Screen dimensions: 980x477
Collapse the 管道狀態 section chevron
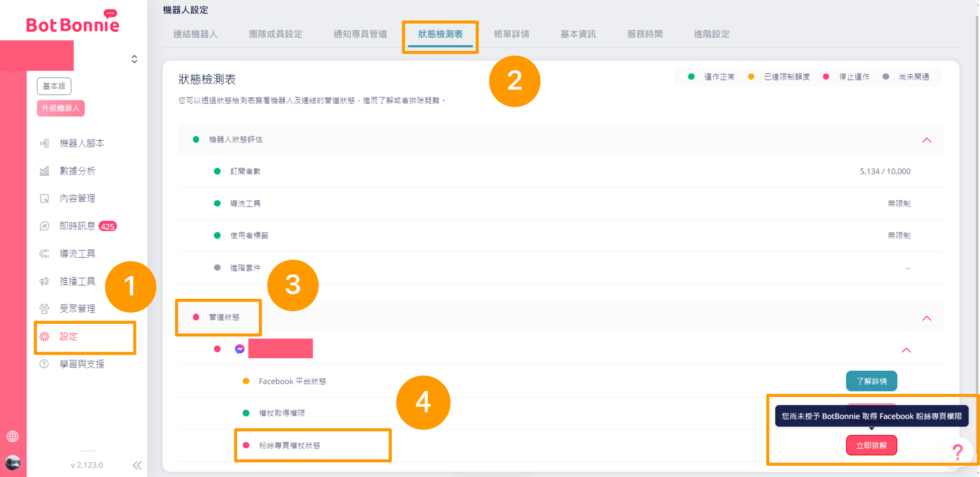tap(926, 318)
